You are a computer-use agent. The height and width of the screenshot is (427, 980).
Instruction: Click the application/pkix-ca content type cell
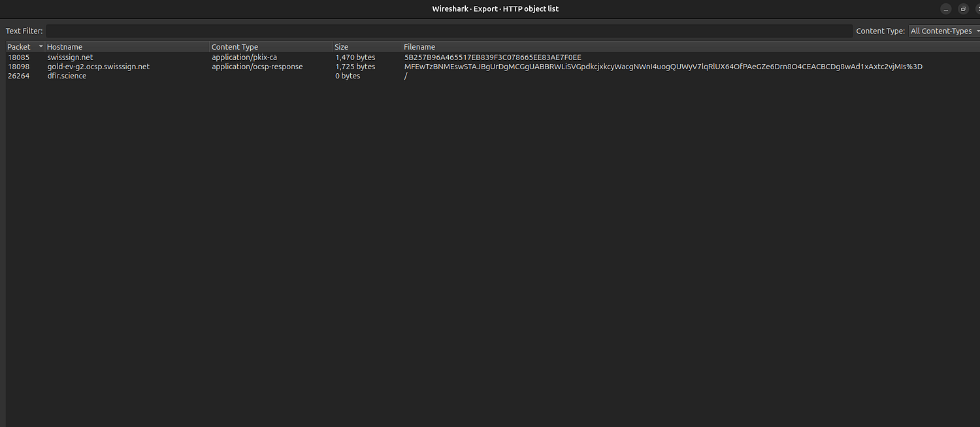pos(244,57)
